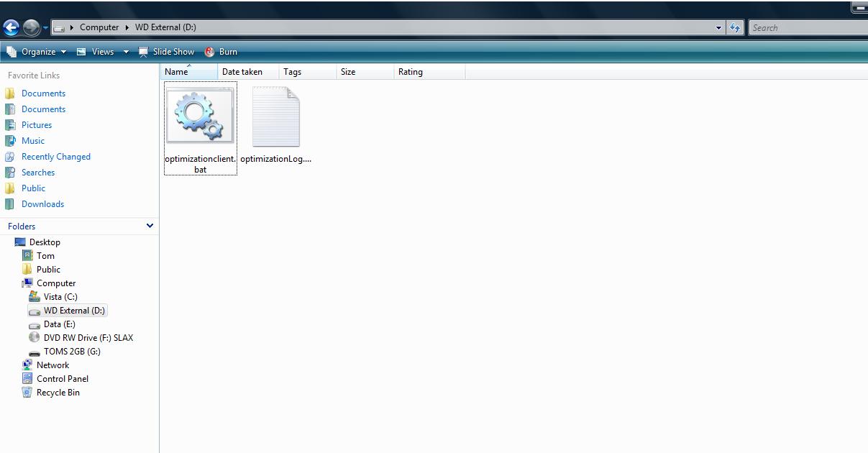This screenshot has height=453, width=868.
Task: Click the Back navigation arrow button
Action: (x=11, y=28)
